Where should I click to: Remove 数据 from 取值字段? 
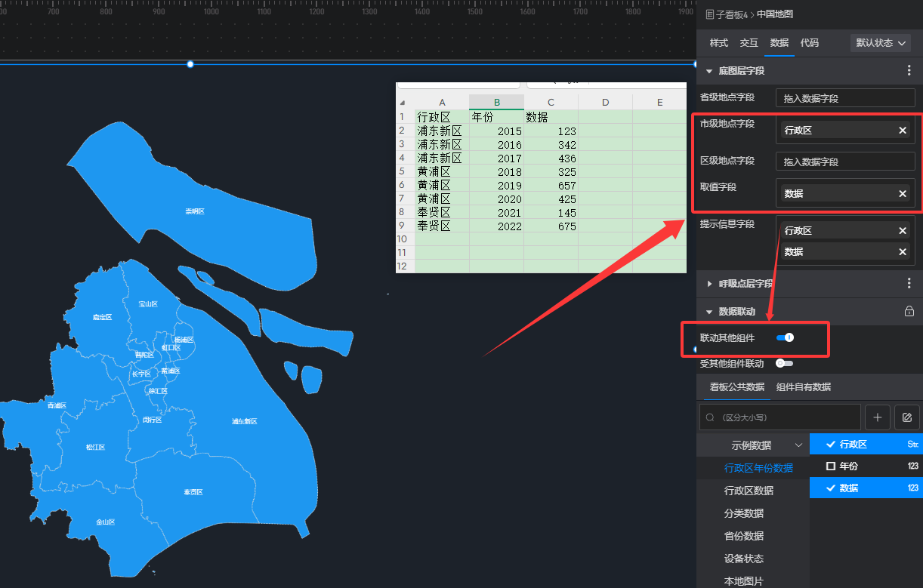tap(902, 194)
